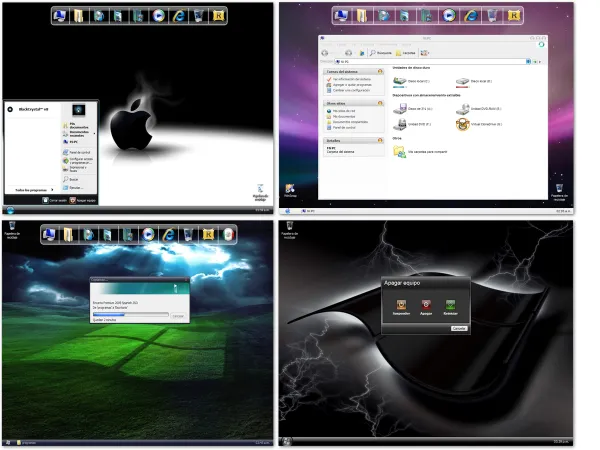Click Agregar o quitar programas link
The height and width of the screenshot is (450, 600).
349,85
